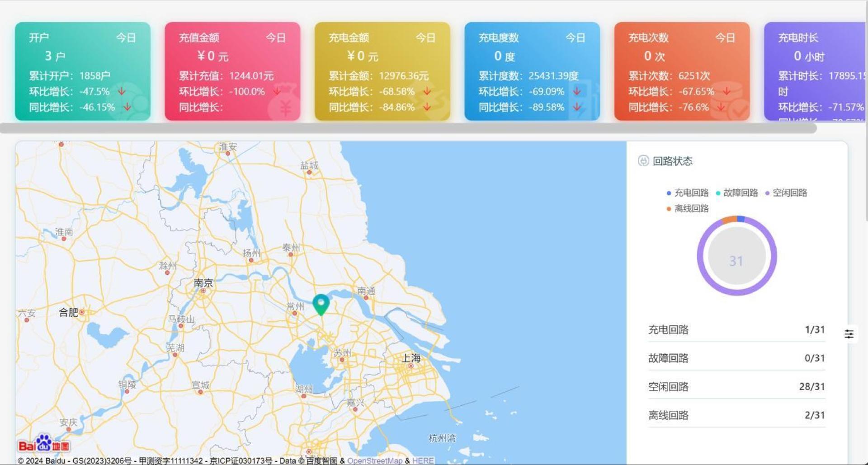This screenshot has width=868, height=465.
Task: Click red arrow beside 充电金额 环比增长 -68.58%
Action: (427, 91)
